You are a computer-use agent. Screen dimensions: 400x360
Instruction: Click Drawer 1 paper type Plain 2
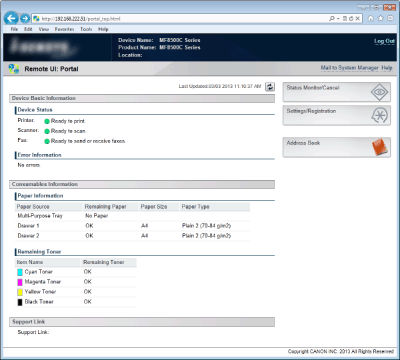coord(206,226)
